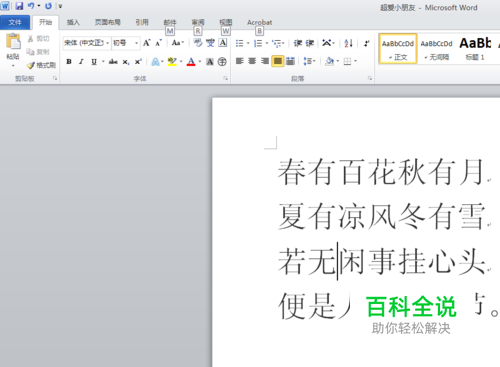The image size is (500, 367).
Task: Click the Numbering list icon
Action: pyautogui.click(x=258, y=43)
